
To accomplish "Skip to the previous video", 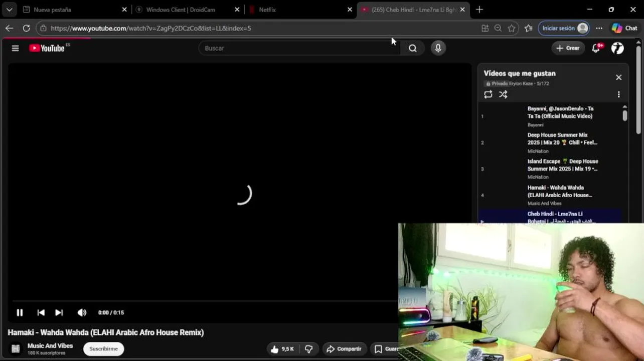I will pos(41,312).
